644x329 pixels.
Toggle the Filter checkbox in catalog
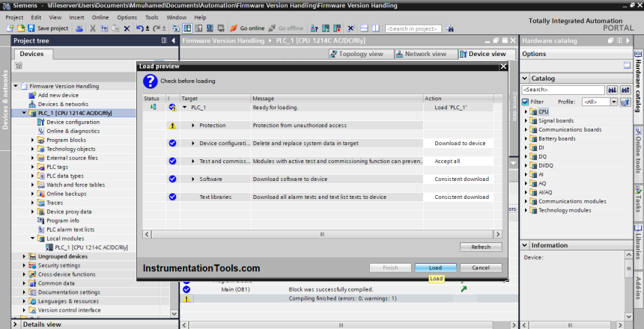526,102
